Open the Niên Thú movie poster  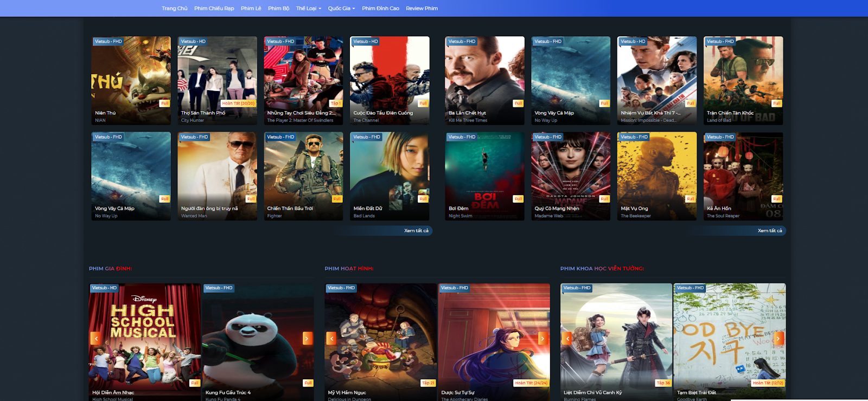131,80
